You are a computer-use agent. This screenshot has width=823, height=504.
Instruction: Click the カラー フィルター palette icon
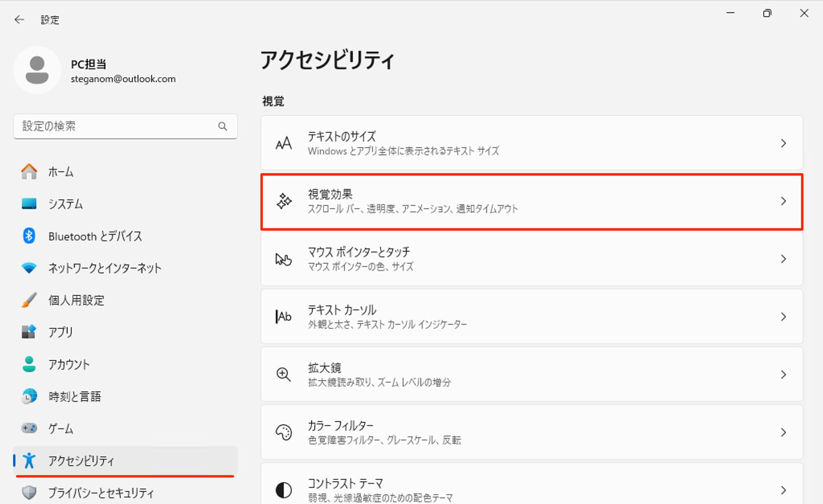[283, 432]
